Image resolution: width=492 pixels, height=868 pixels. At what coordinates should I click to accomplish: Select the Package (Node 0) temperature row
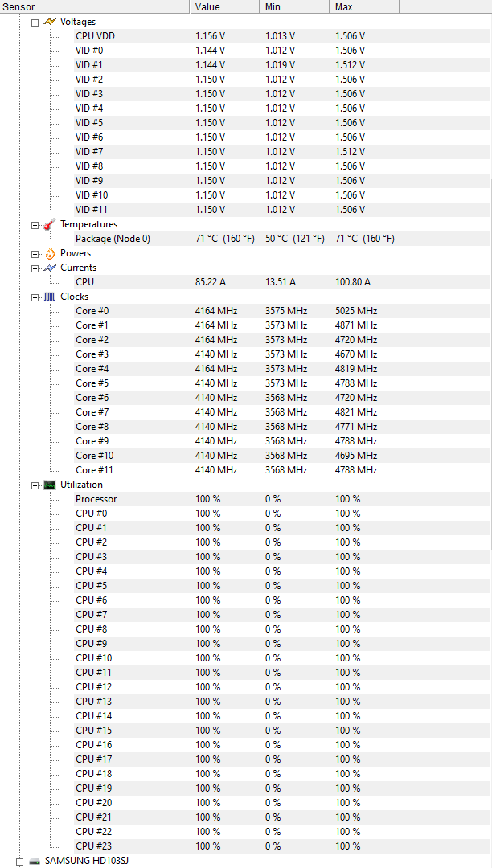coord(113,239)
